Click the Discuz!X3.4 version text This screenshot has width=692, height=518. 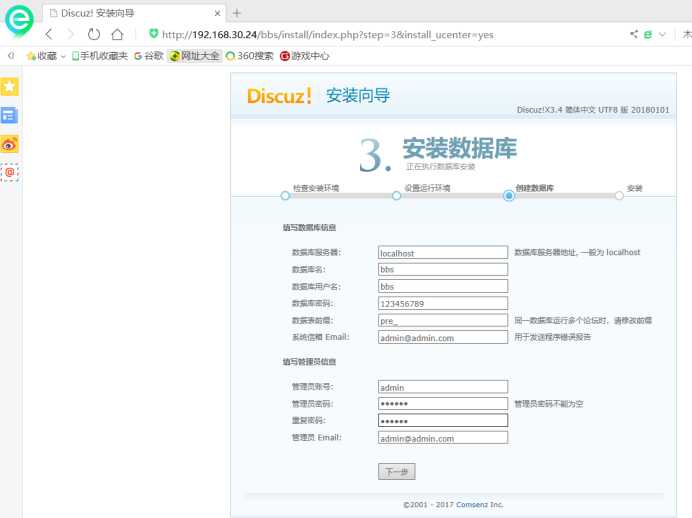click(593, 109)
